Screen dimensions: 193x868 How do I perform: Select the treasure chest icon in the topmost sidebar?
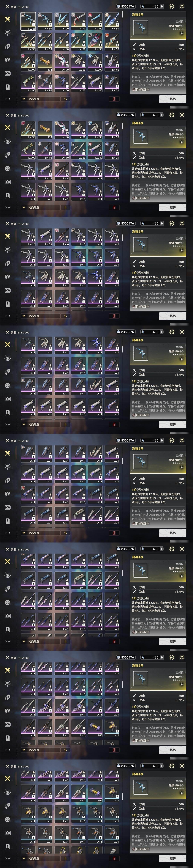[7, 60]
